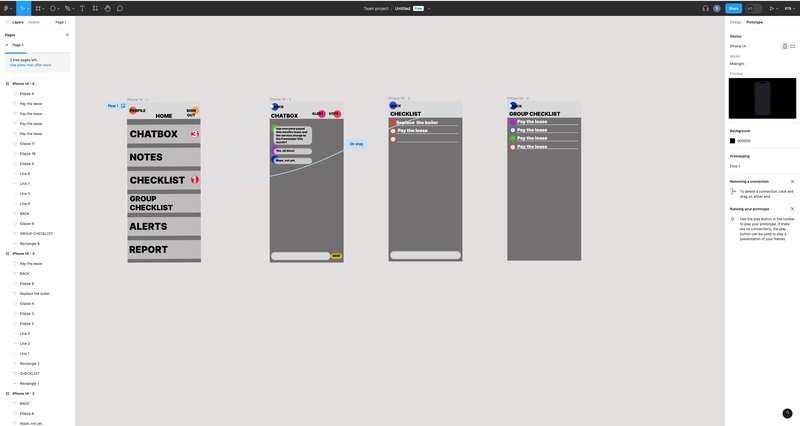This screenshot has width=800, height=426.
Task: Click the On drag connection label
Action: point(356,144)
